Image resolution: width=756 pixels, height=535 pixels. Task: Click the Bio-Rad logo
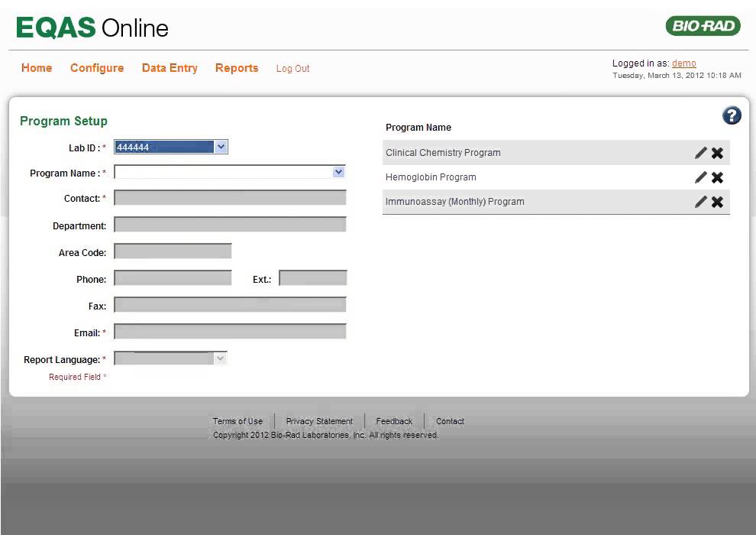(x=703, y=25)
